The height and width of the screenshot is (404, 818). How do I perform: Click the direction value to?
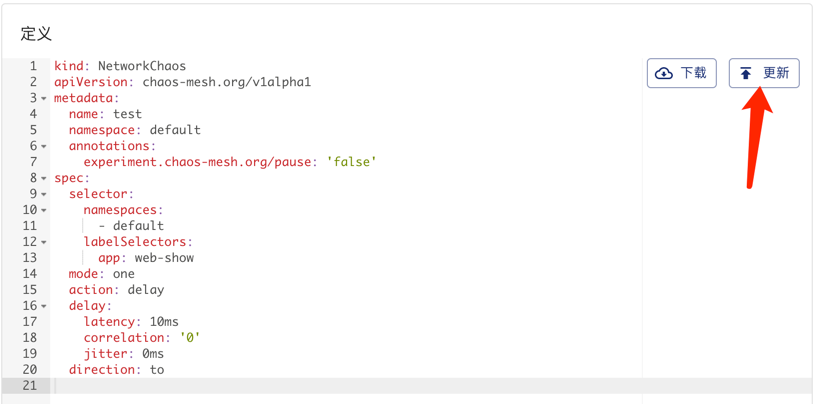click(157, 370)
